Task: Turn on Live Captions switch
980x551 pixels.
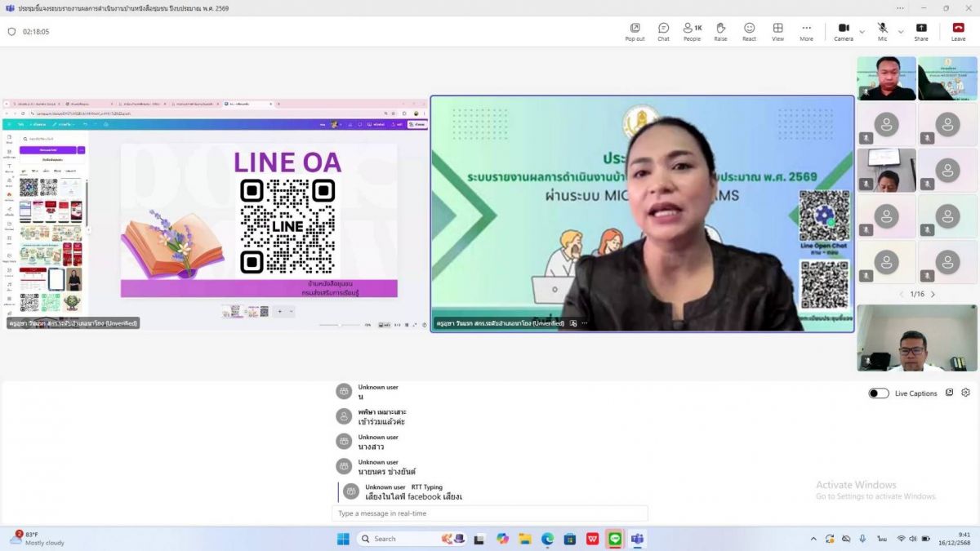Action: click(x=879, y=393)
